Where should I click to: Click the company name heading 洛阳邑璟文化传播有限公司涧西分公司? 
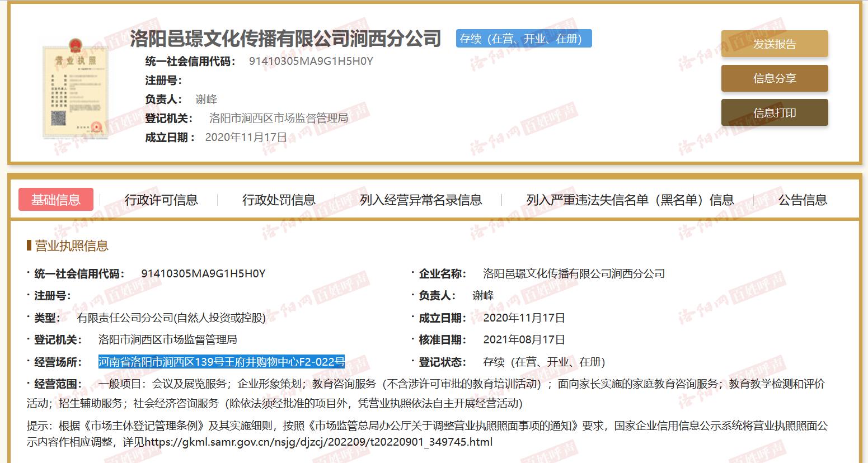point(285,39)
